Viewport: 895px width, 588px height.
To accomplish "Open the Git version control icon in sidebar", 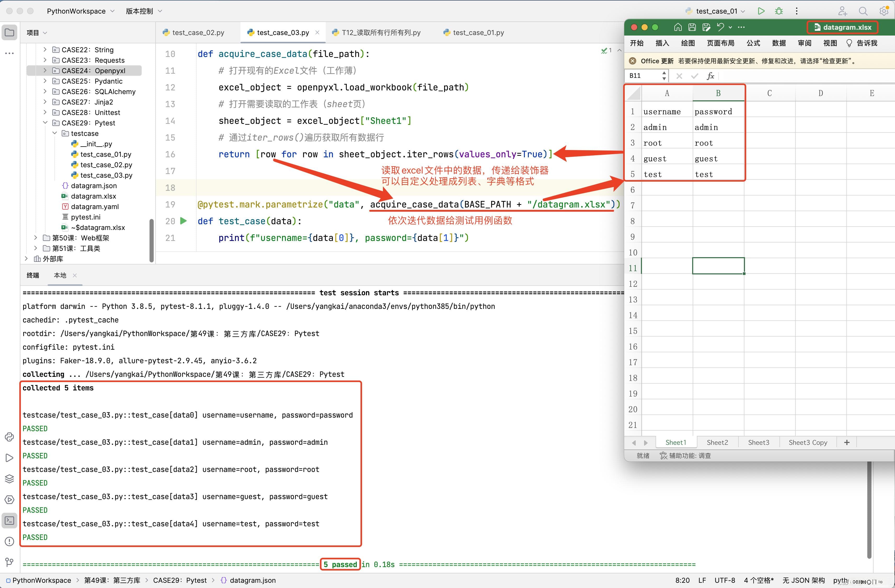I will [x=9, y=562].
